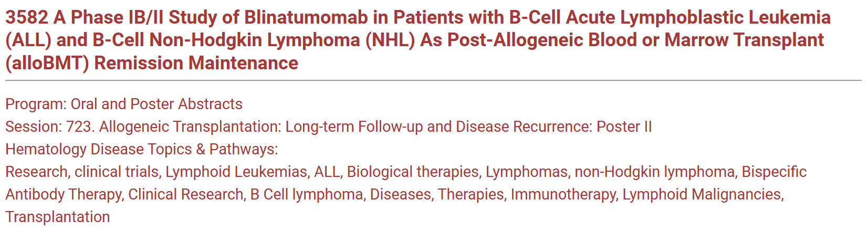This screenshot has height=231, width=868.
Task: Click the Lymphoid Malignancies topic
Action: click(703, 194)
